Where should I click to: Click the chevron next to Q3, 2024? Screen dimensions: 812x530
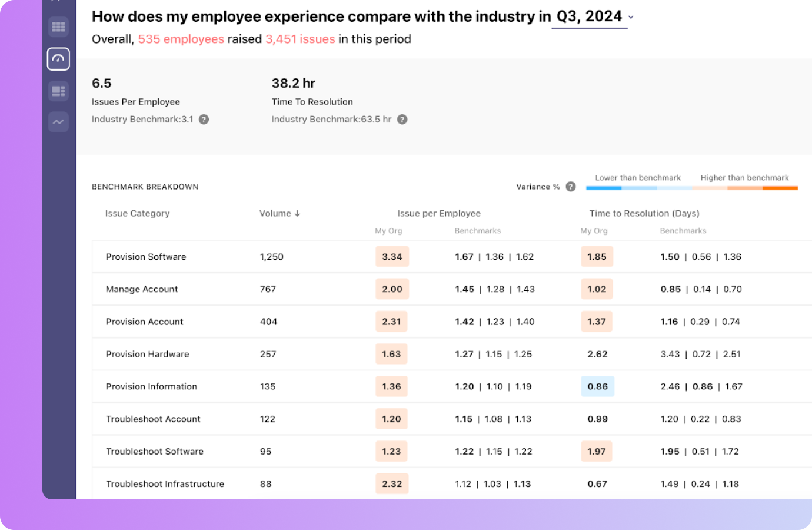tap(631, 18)
